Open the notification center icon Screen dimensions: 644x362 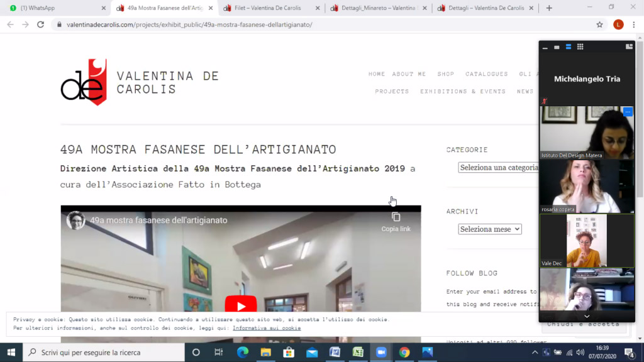click(x=630, y=352)
